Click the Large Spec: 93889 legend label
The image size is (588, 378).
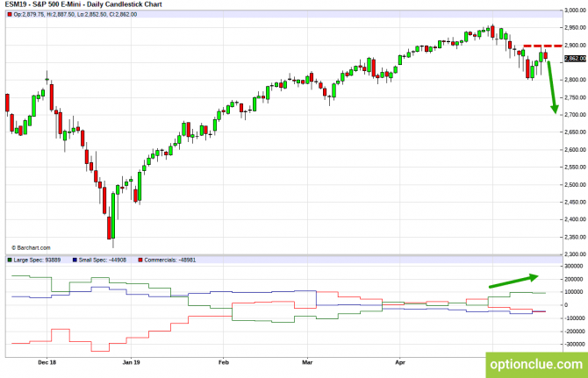coord(37,260)
